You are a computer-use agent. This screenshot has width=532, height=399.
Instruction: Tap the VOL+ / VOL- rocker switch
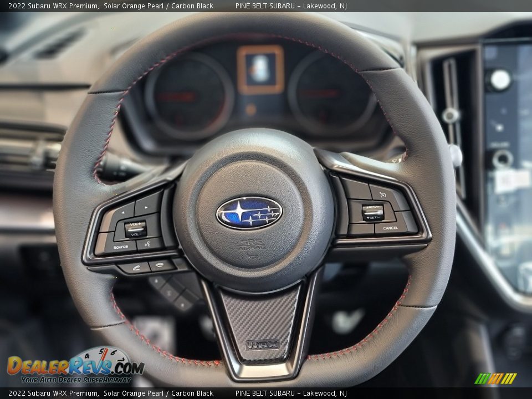point(136,229)
